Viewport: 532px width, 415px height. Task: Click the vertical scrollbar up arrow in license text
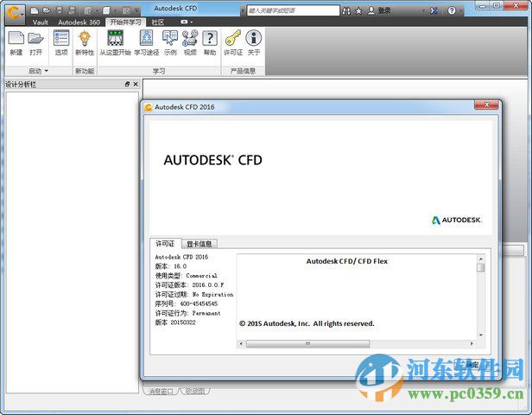pos(481,259)
